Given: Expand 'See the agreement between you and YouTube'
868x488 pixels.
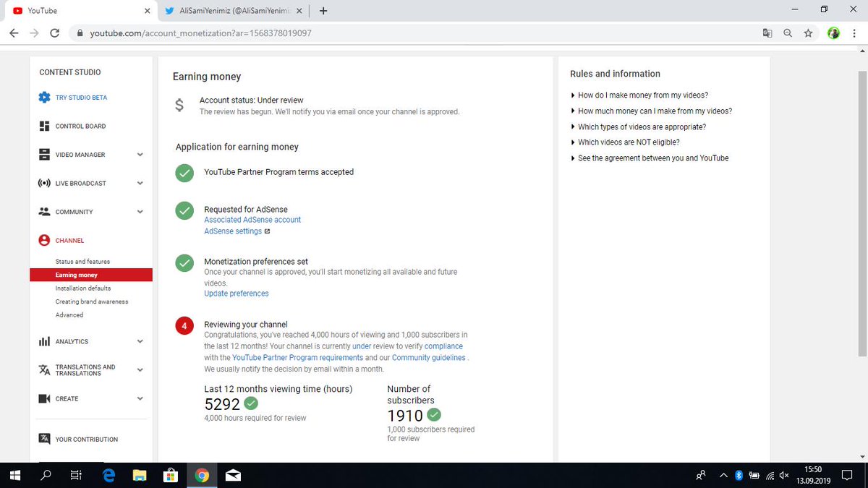Looking at the screenshot, I should point(650,158).
